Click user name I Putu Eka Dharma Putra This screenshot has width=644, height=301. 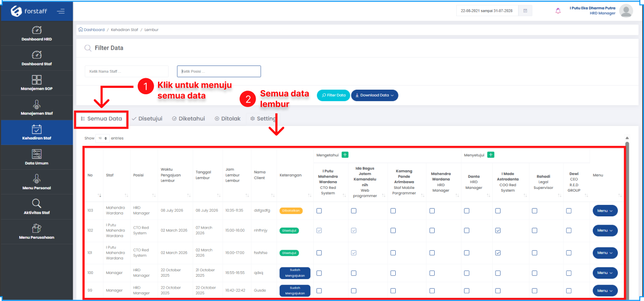[x=593, y=8]
